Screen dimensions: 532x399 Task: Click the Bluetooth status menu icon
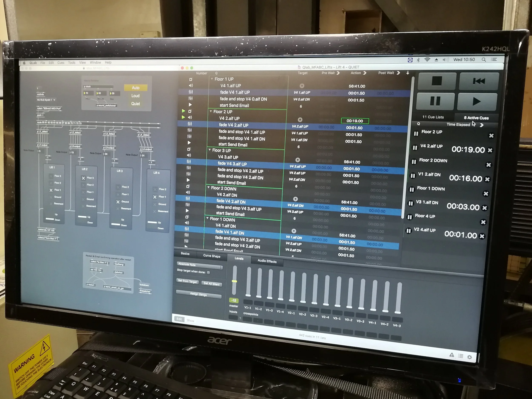[x=418, y=60]
